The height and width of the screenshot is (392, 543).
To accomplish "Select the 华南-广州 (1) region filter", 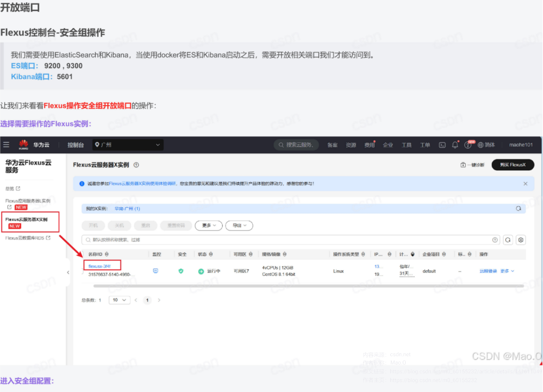I will [127, 209].
